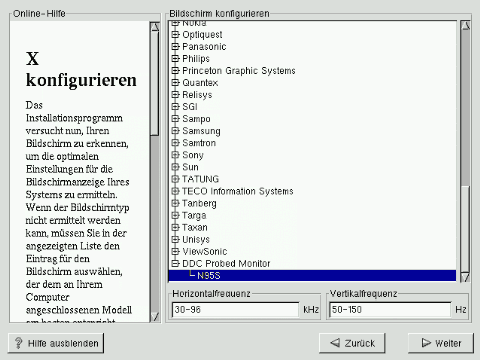Image resolution: width=480 pixels, height=360 pixels.
Task: Select the Tanberg label
Action: [199, 203]
